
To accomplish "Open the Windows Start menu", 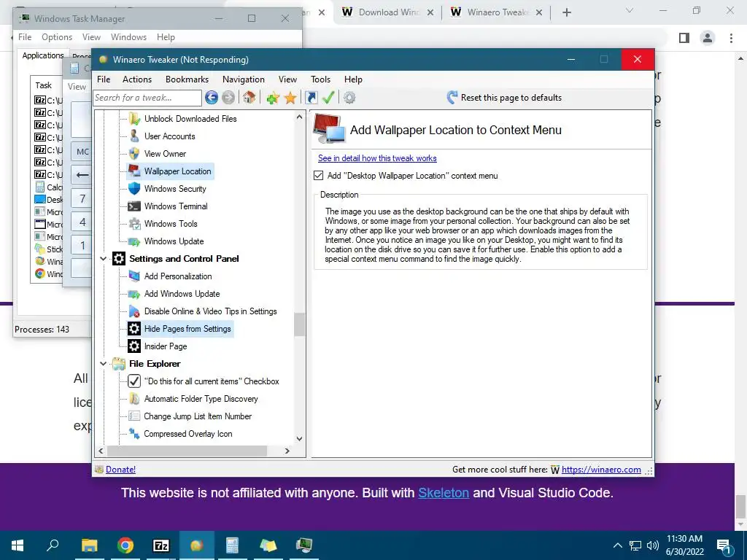I will [18, 545].
